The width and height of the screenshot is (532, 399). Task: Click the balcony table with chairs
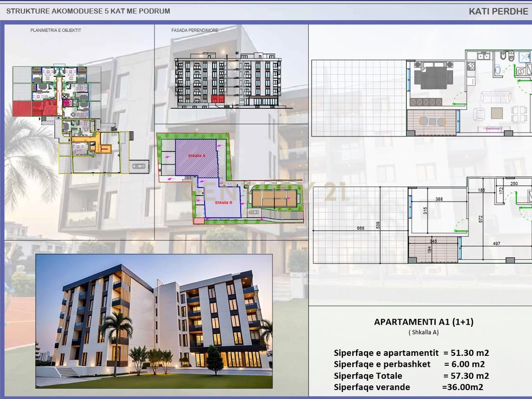tap(432, 122)
